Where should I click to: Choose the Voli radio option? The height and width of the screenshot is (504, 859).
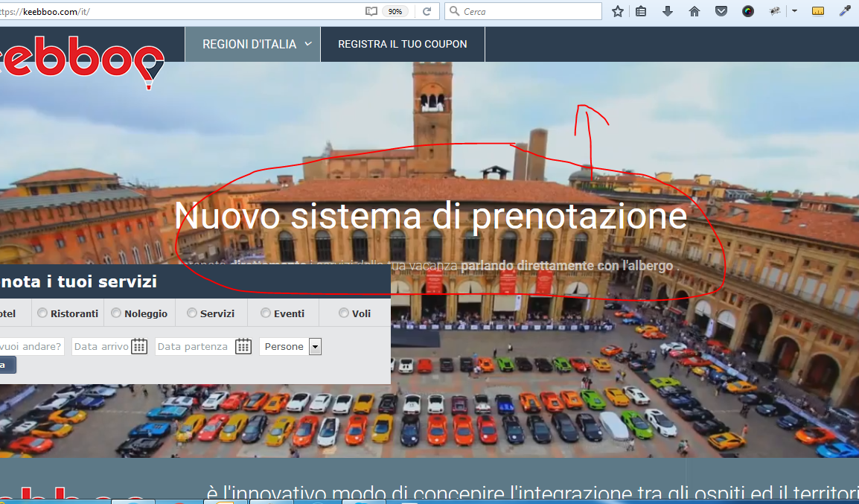(x=343, y=313)
